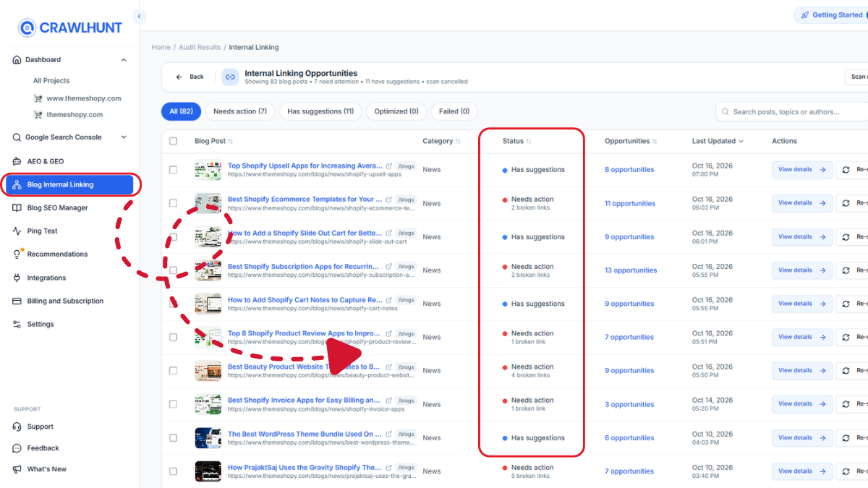Click into the Search posts, topics or authors field
The width and height of the screenshot is (868, 488).
(792, 112)
